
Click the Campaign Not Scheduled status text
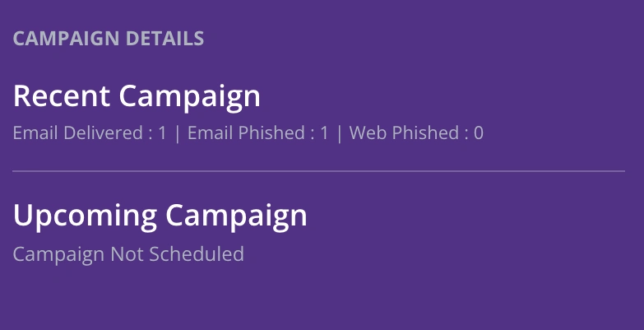pyautogui.click(x=128, y=253)
